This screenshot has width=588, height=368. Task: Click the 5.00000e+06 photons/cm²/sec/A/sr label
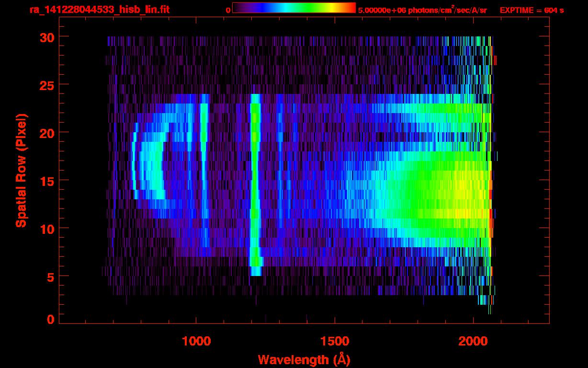pos(422,10)
